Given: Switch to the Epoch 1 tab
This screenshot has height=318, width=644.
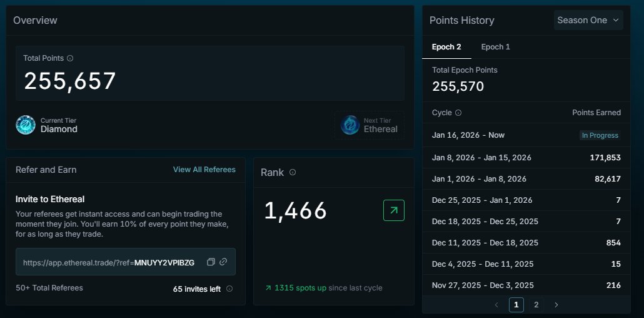Looking at the screenshot, I should coord(495,47).
